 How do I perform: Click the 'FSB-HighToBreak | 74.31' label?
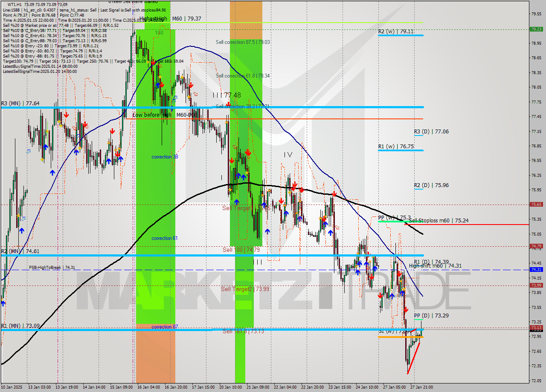point(52,268)
